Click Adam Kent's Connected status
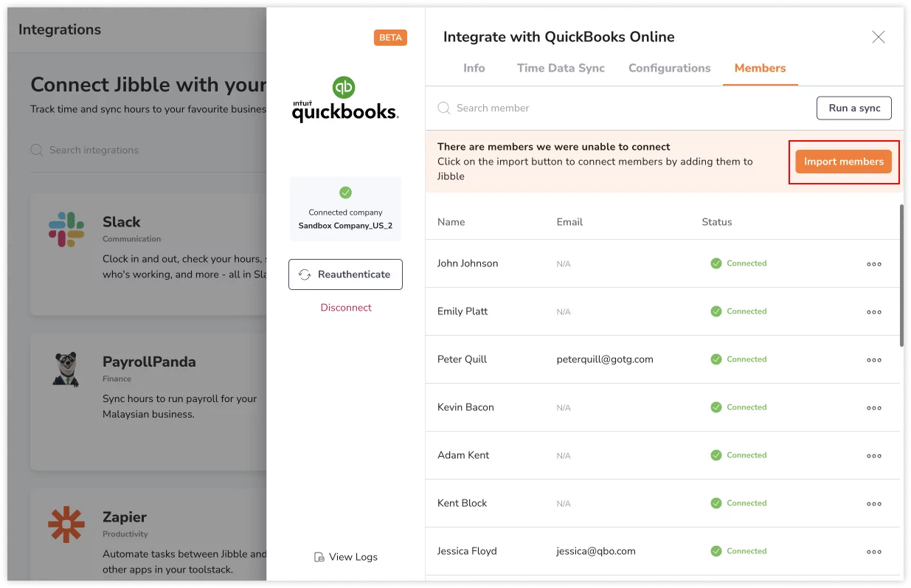Image resolution: width=911 pixels, height=588 pixels. [x=738, y=455]
